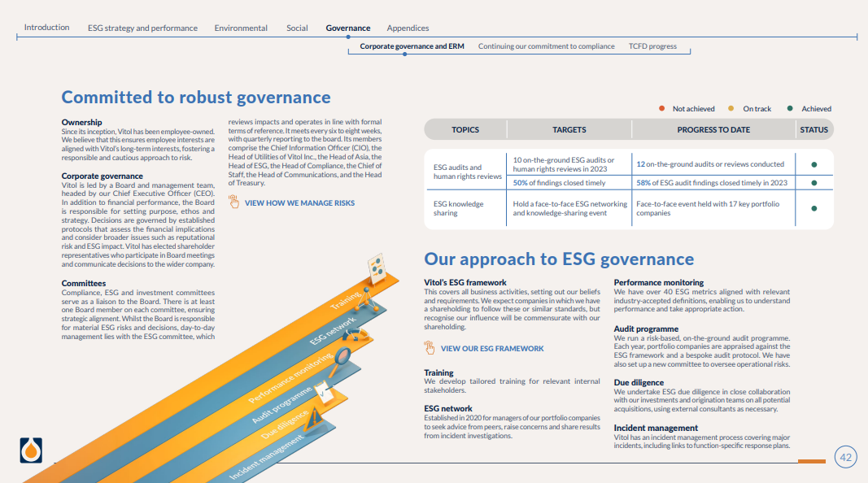Click the Ownership subheading
The height and width of the screenshot is (483, 868).
[x=81, y=122]
